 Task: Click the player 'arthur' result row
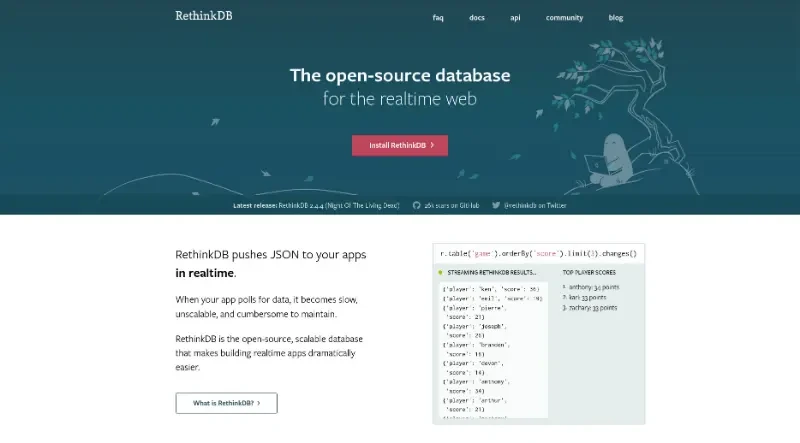pos(475,405)
